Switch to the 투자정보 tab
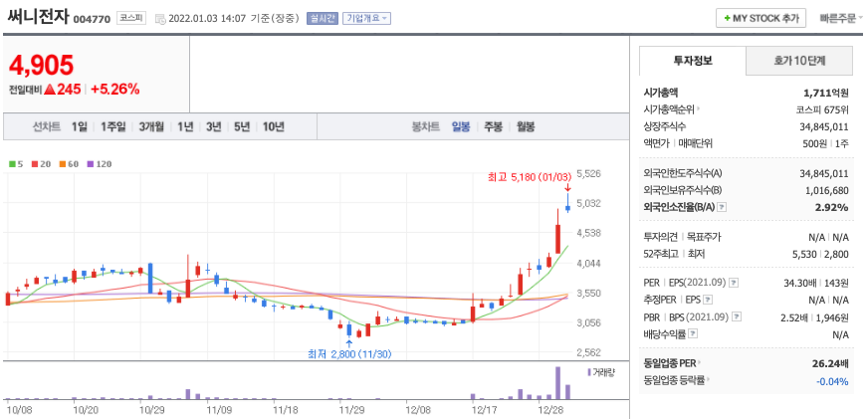 (693, 61)
